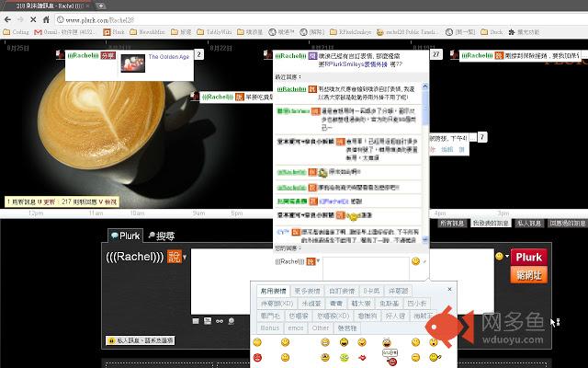Open The Golden Age video thumbnail

pos(132,63)
